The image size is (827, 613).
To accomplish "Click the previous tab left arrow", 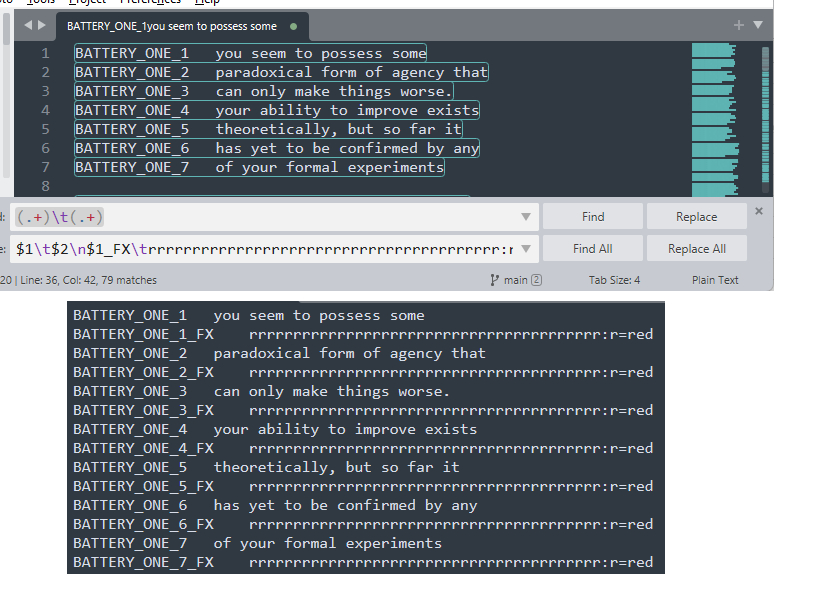I will [27, 25].
